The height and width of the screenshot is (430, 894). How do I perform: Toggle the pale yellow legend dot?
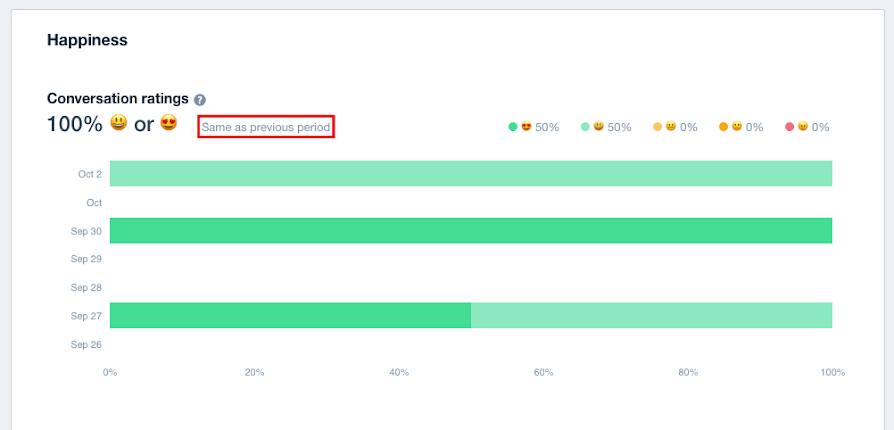pos(657,127)
